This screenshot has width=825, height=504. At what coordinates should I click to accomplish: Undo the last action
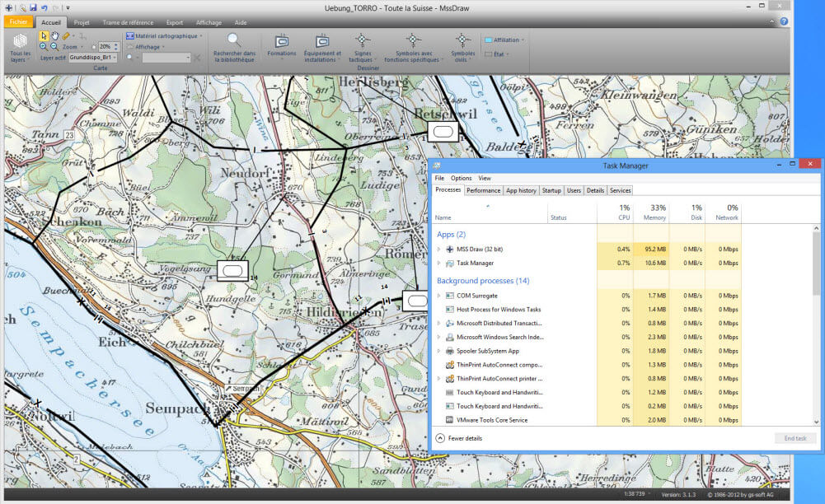(x=45, y=8)
